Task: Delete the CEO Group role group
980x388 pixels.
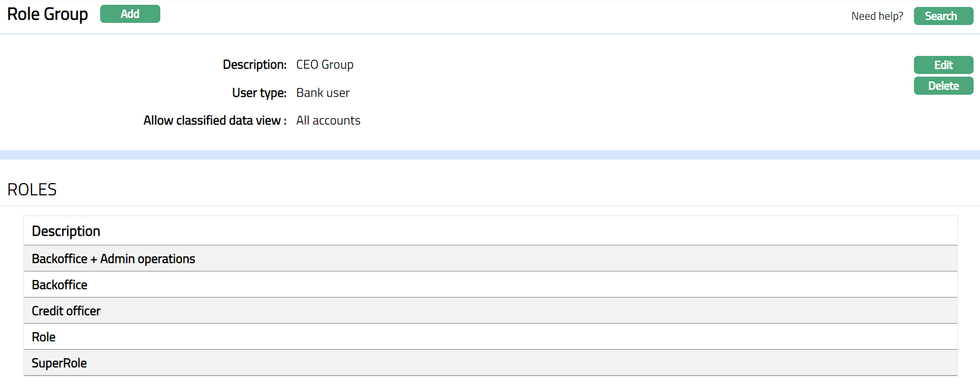Action: click(x=943, y=86)
